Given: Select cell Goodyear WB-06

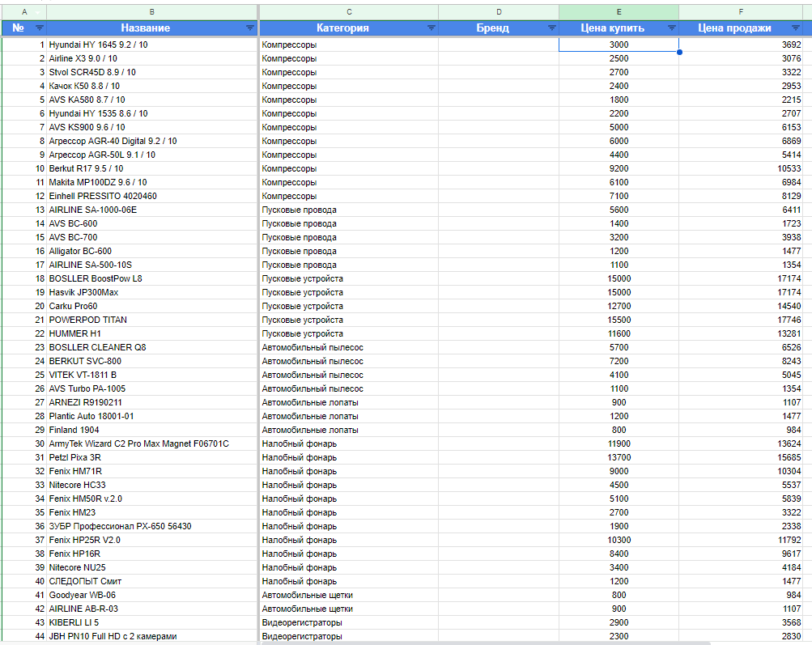Looking at the screenshot, I should pos(151,595).
